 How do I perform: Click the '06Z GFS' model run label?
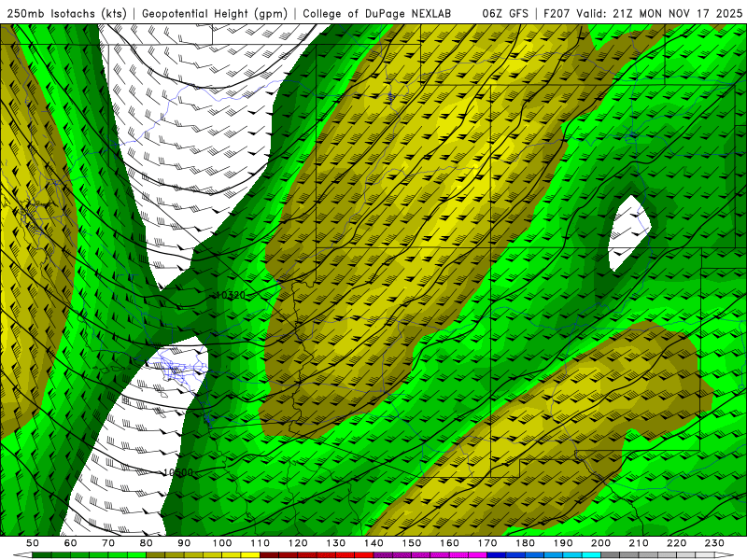(505, 13)
